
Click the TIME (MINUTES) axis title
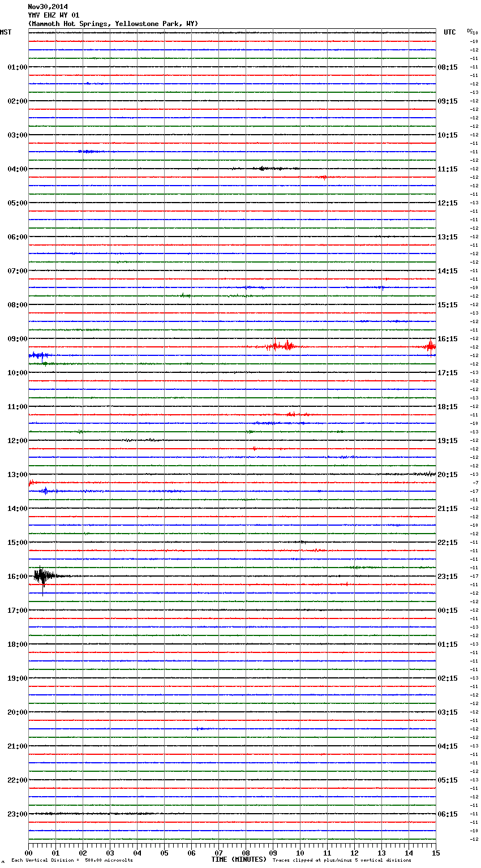point(239,860)
